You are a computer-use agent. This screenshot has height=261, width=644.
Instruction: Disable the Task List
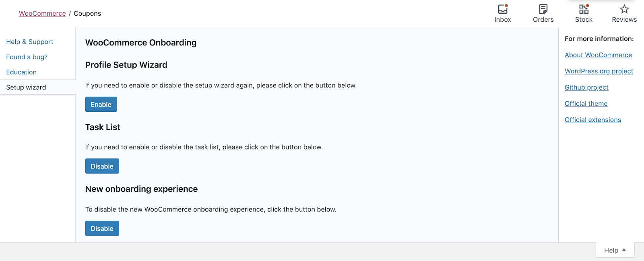102,166
